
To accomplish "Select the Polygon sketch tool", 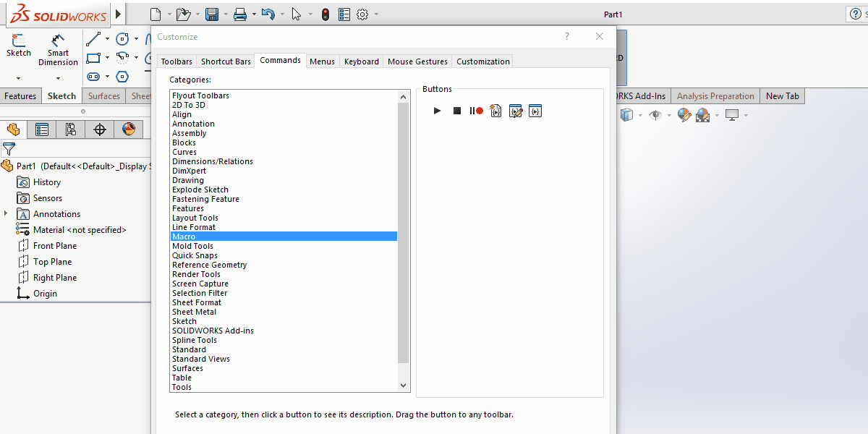I will pyautogui.click(x=122, y=76).
